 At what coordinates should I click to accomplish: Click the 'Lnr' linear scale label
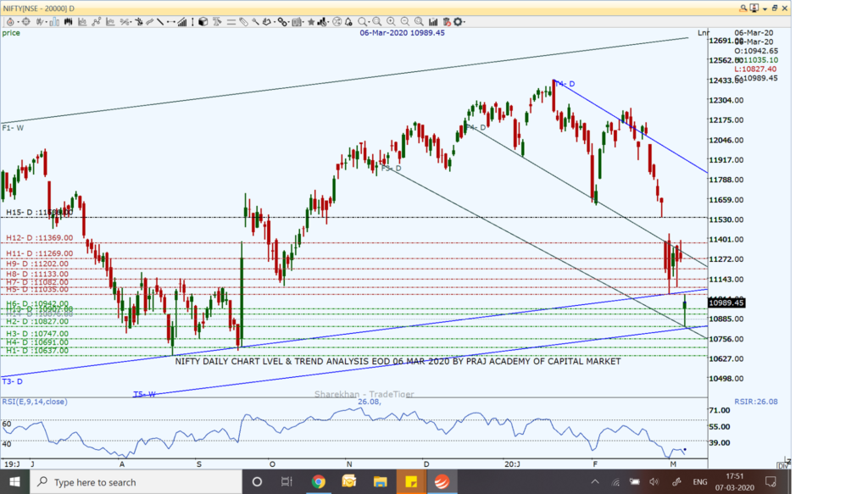703,33
